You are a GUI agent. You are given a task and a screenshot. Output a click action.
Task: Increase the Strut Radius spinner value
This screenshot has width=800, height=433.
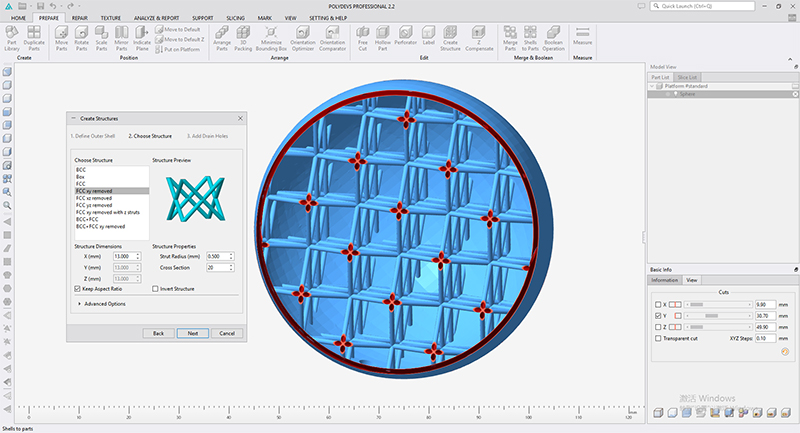pos(231,254)
